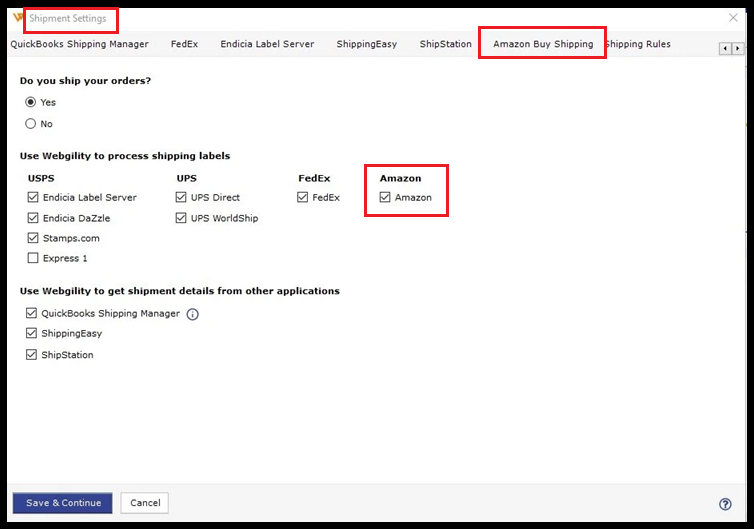Click 'Do you ship your orders?' text
The height and width of the screenshot is (529, 754).
[85, 81]
